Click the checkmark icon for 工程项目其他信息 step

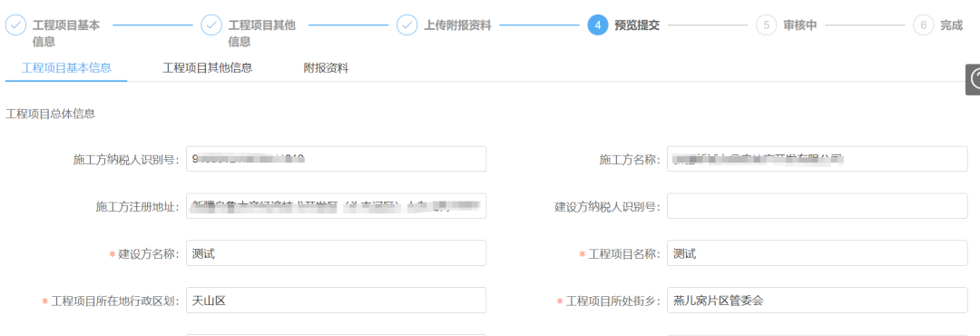(211, 25)
